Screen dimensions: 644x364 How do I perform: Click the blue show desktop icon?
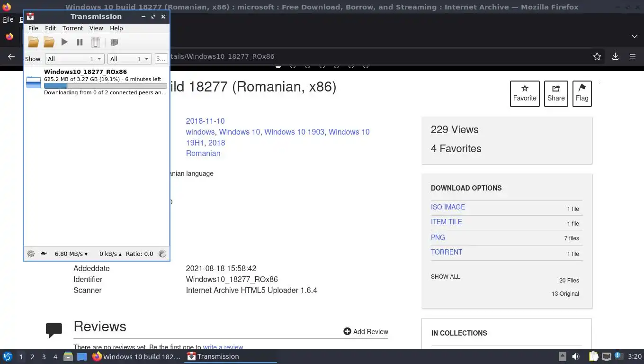(x=82, y=356)
